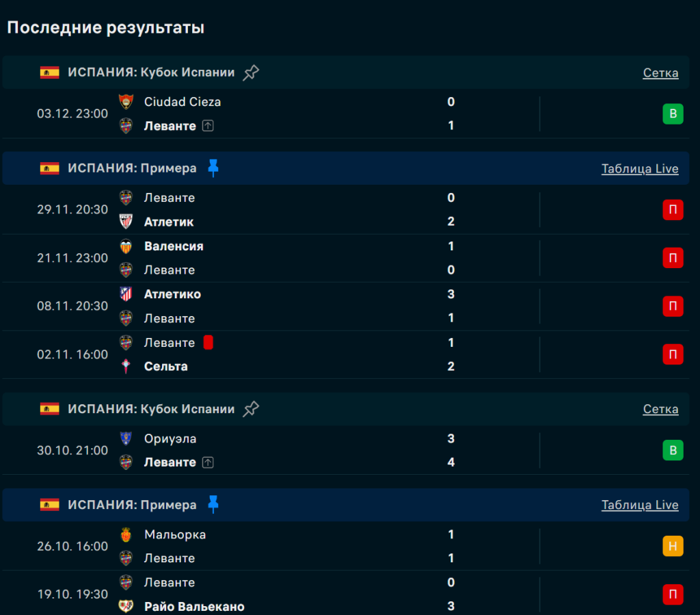Open bottom Таблица Live link
700x615 pixels.
(640, 506)
